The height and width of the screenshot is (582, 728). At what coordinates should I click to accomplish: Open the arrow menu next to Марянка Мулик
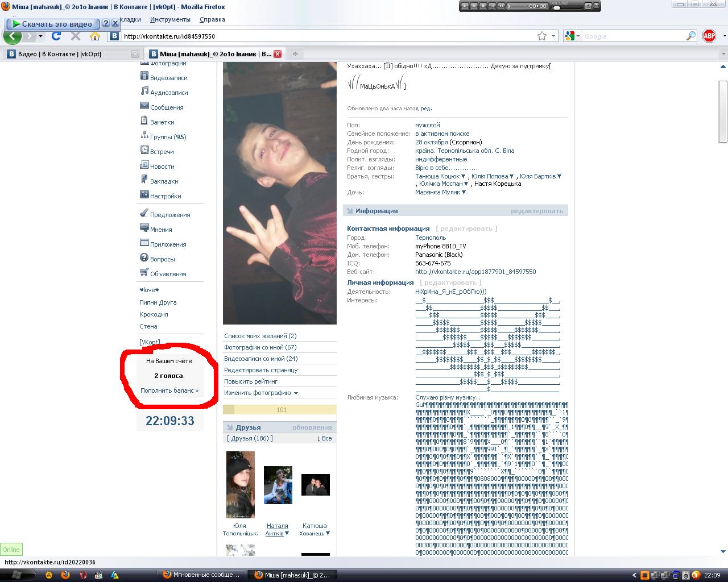pos(464,193)
